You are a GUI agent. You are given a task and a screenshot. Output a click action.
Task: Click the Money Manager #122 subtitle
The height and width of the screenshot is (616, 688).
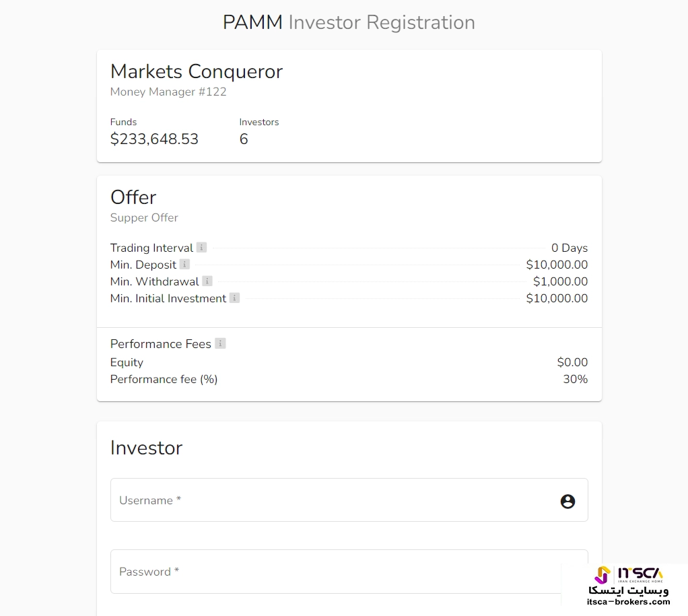tap(168, 92)
